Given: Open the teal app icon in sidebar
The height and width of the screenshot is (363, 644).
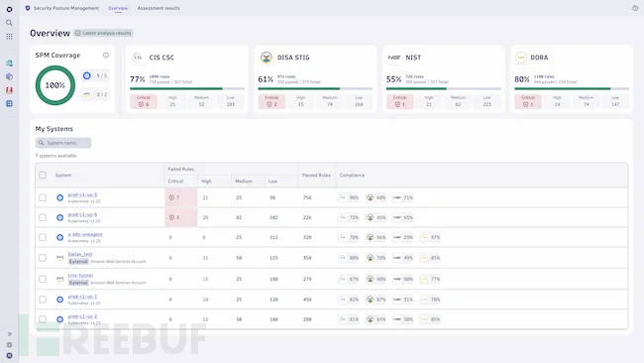Looking at the screenshot, I should coord(9,63).
